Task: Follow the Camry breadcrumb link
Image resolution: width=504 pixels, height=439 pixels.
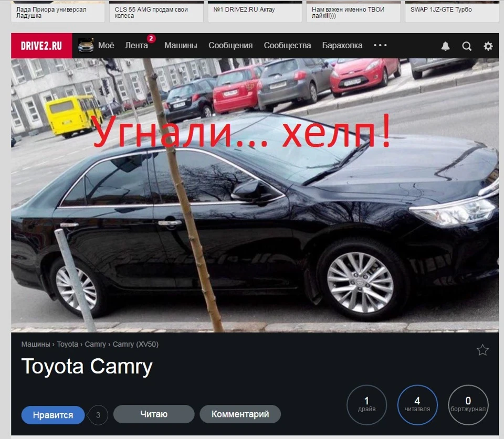Action: point(95,344)
